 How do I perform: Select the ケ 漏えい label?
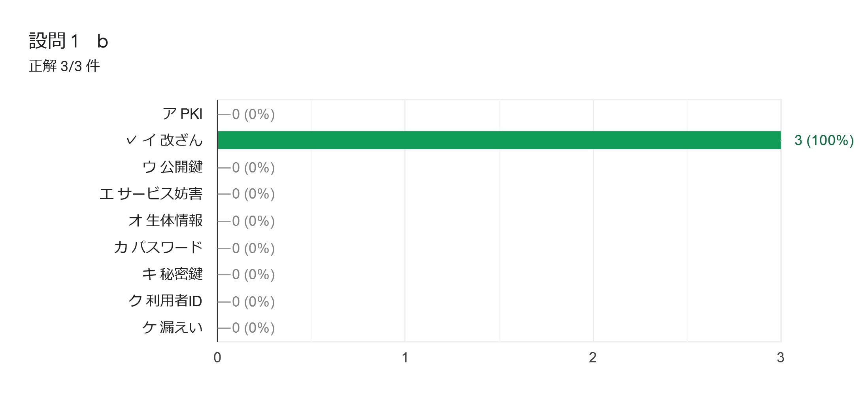coord(172,328)
